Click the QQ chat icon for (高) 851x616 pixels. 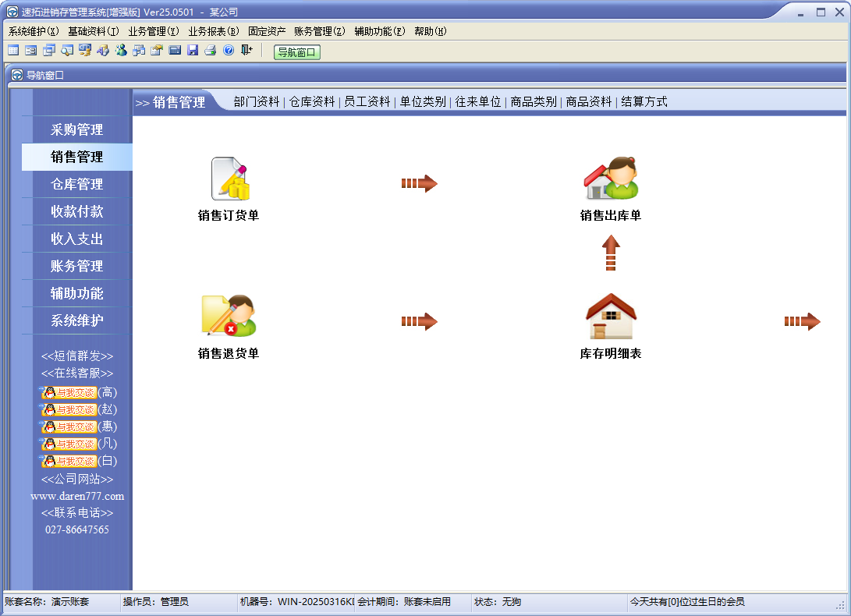point(69,392)
